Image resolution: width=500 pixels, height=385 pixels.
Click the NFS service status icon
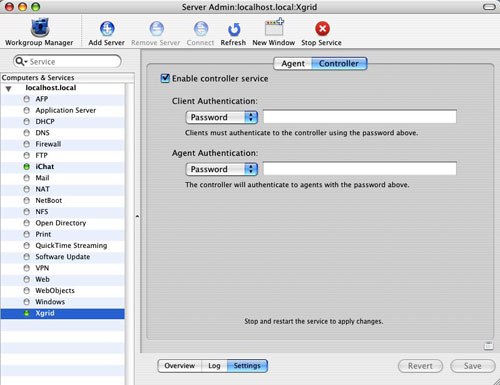tap(27, 212)
